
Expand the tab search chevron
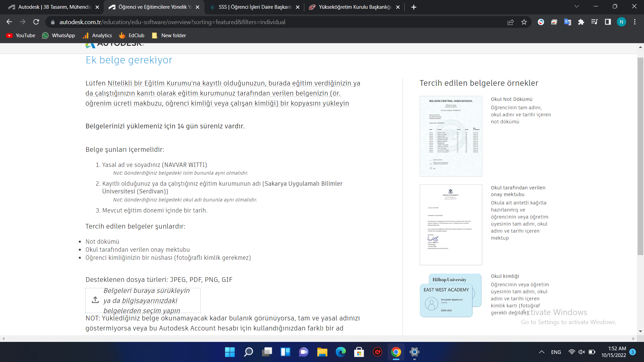(577, 7)
